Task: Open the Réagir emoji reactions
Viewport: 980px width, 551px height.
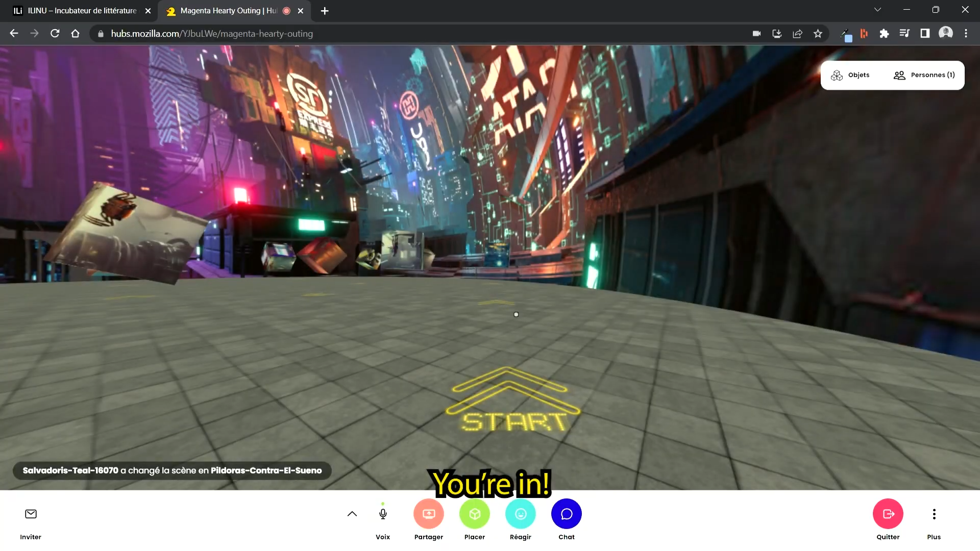Action: (521, 514)
